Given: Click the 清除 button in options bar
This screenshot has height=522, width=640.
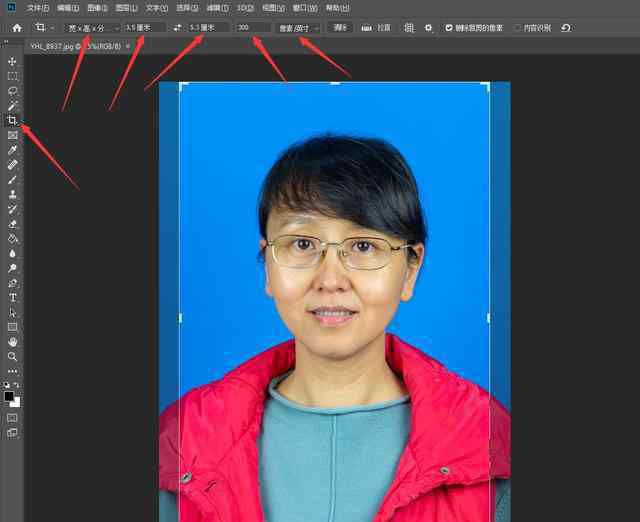Looking at the screenshot, I should click(x=340, y=28).
